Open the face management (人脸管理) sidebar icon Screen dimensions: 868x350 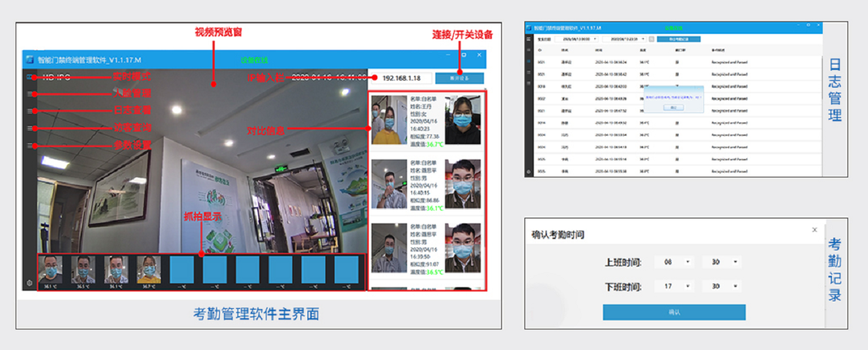point(30,93)
